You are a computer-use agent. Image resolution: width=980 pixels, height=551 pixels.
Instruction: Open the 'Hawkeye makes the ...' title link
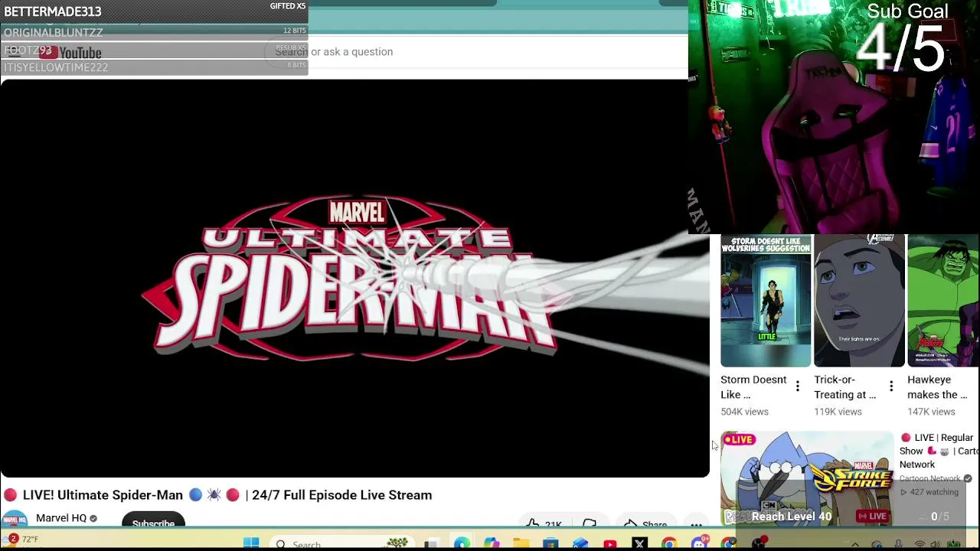pos(937,387)
